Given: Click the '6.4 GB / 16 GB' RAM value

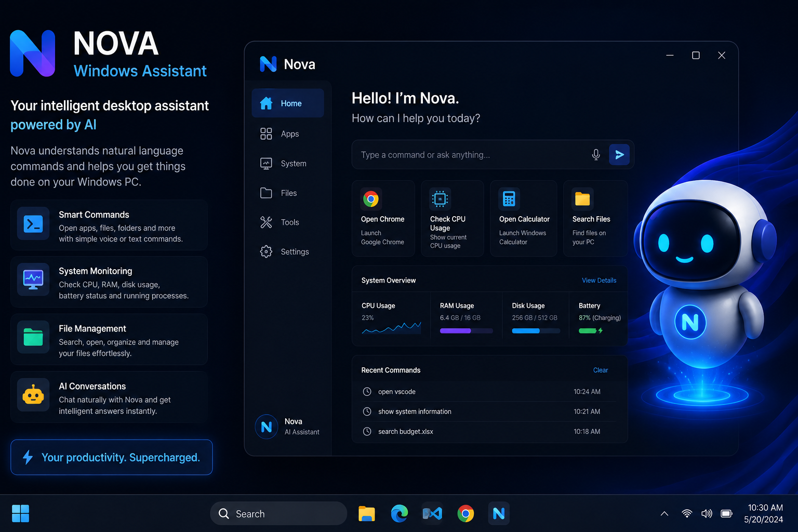Looking at the screenshot, I should [x=460, y=318].
